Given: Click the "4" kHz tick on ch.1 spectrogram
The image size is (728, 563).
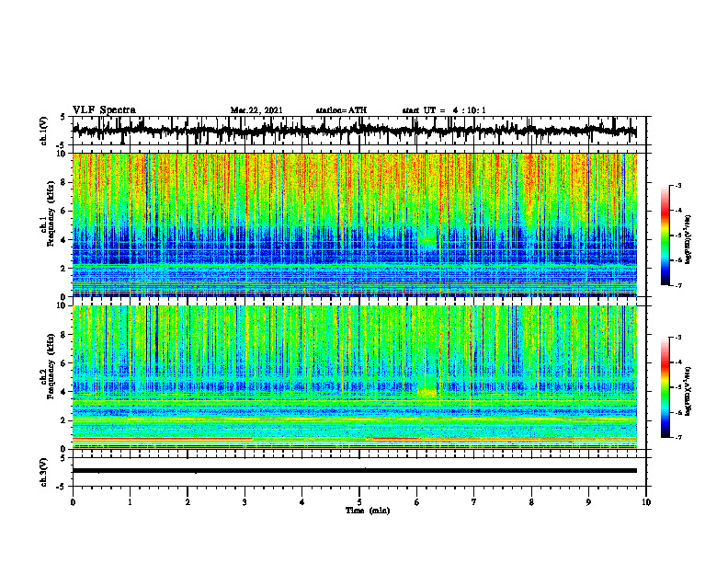Looking at the screenshot, I should pos(64,240).
